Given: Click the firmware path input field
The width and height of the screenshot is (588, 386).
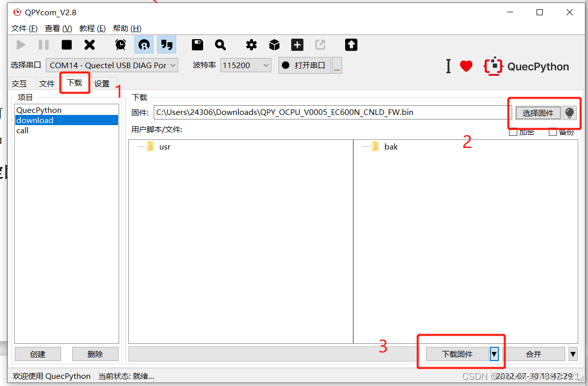Looking at the screenshot, I should click(x=332, y=112).
